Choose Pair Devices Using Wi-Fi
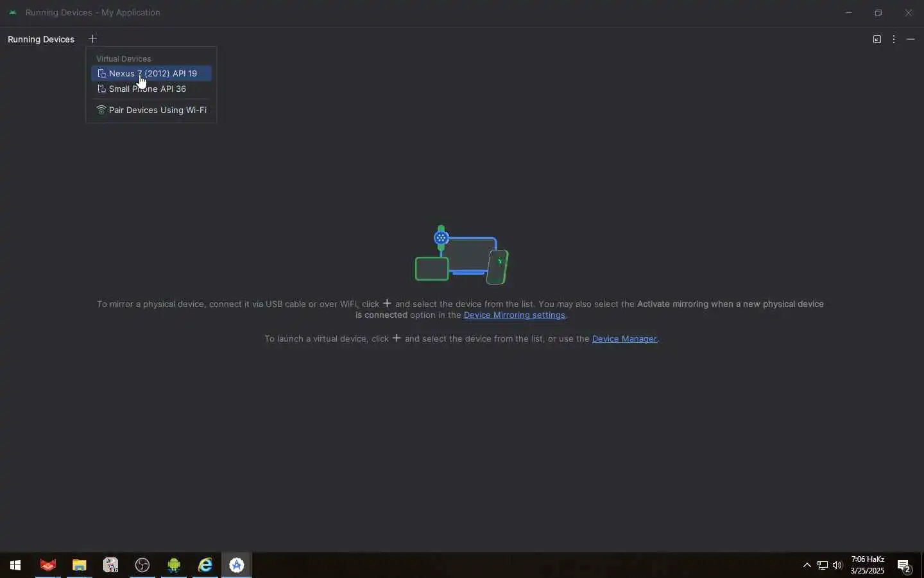Screen dimensions: 924x578 point(151,110)
